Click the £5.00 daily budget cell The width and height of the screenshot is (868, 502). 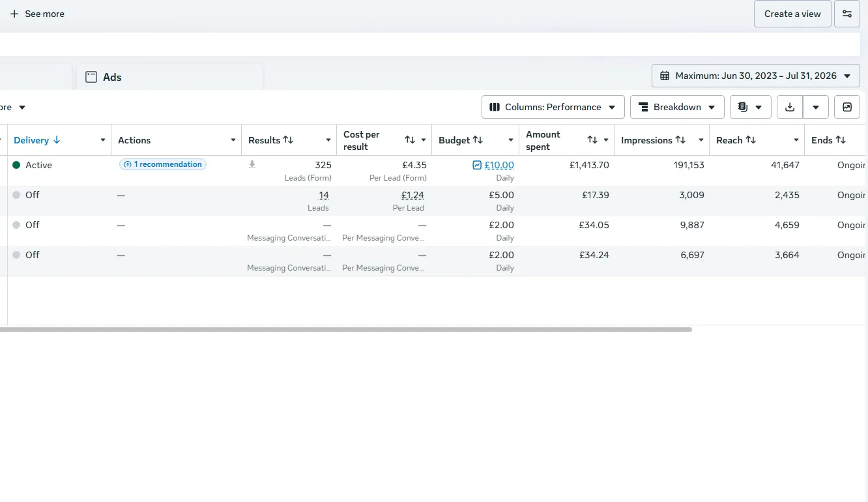pos(501,195)
